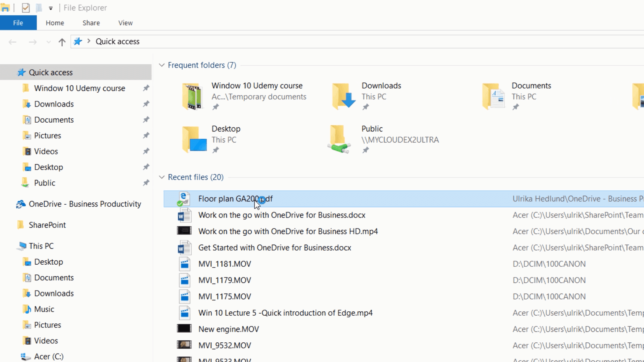Click the Back navigation arrow

[x=12, y=42]
